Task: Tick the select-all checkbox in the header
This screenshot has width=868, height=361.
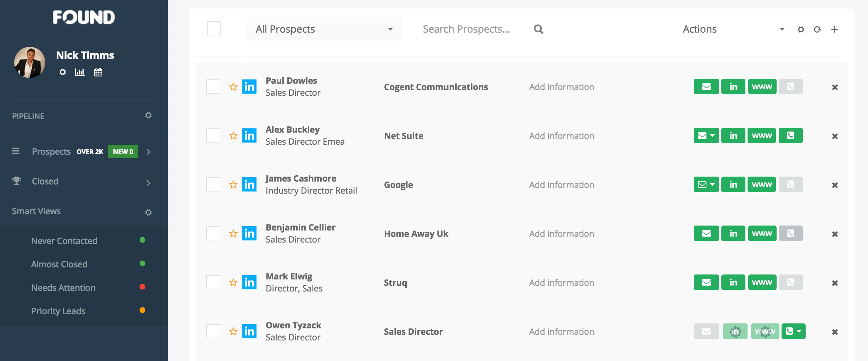Action: 214,29
